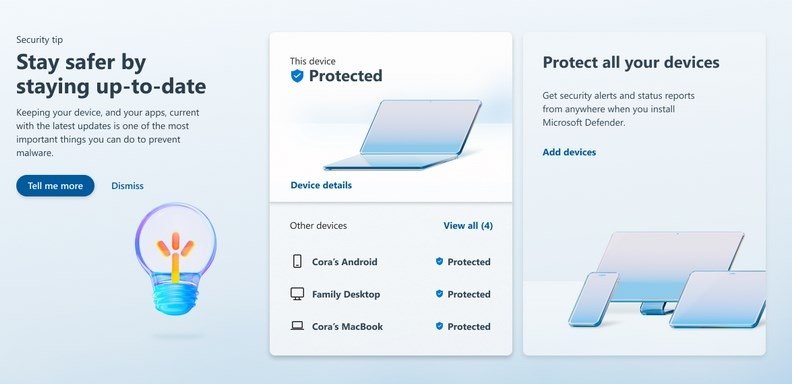Click Add devices link

569,152
